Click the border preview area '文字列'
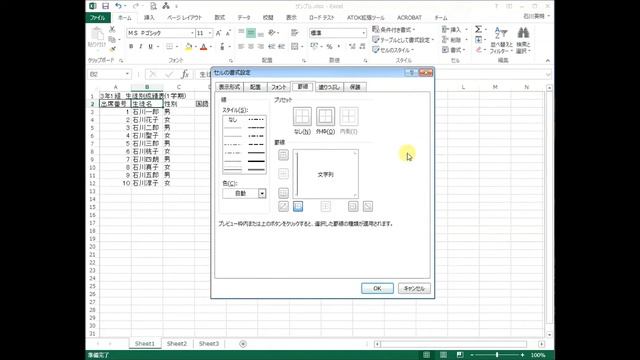640x360 pixels. (326, 174)
